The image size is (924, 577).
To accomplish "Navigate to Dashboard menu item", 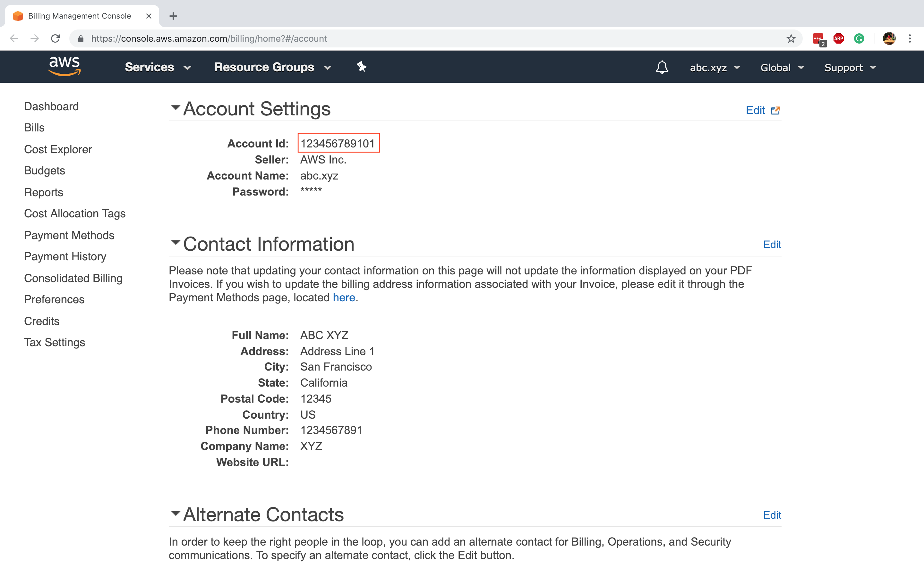I will point(51,106).
